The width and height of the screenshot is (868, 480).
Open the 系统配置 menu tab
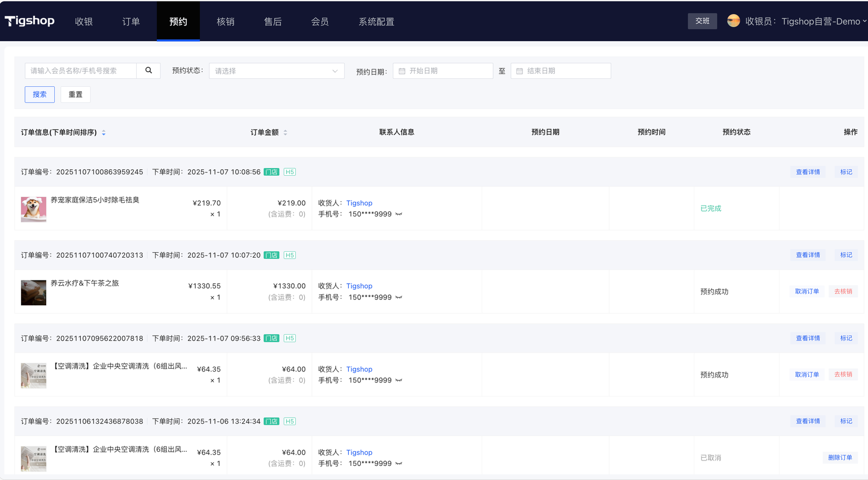point(376,22)
